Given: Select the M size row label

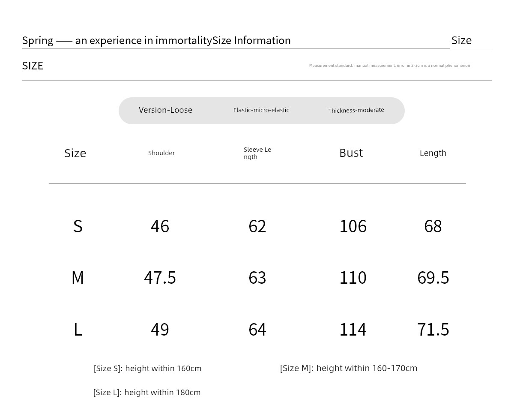Looking at the screenshot, I should tap(78, 278).
